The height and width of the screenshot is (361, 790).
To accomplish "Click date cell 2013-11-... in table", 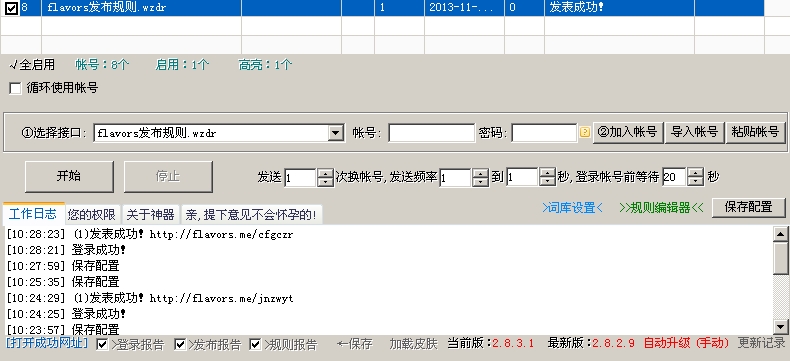I will pos(464,8).
